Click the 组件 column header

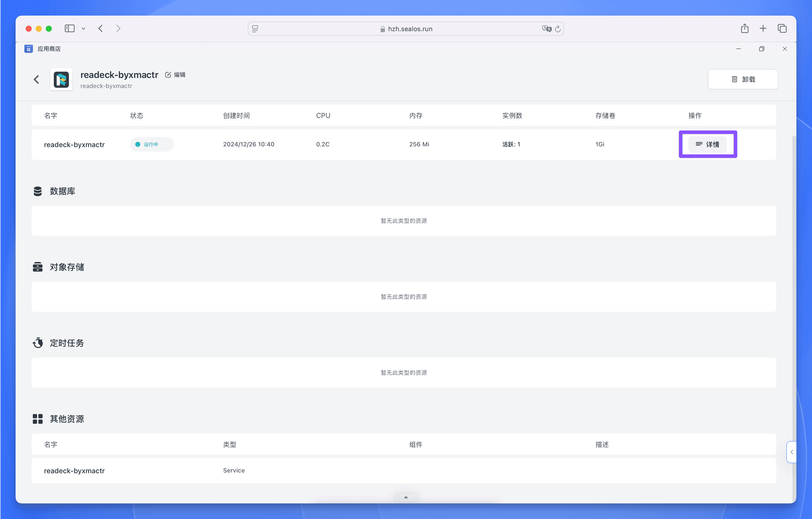tap(416, 445)
